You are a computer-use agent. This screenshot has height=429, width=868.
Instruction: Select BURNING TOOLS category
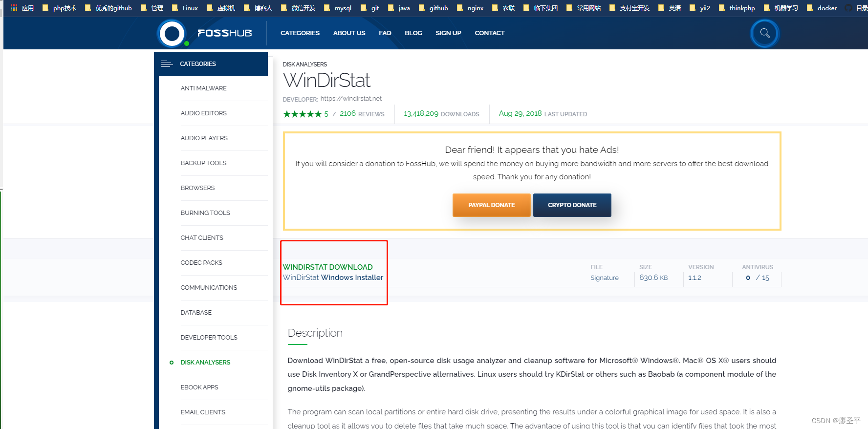click(205, 213)
